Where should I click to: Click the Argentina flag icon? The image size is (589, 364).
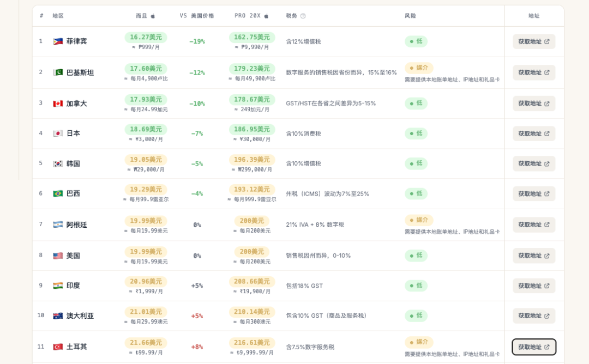tap(58, 225)
